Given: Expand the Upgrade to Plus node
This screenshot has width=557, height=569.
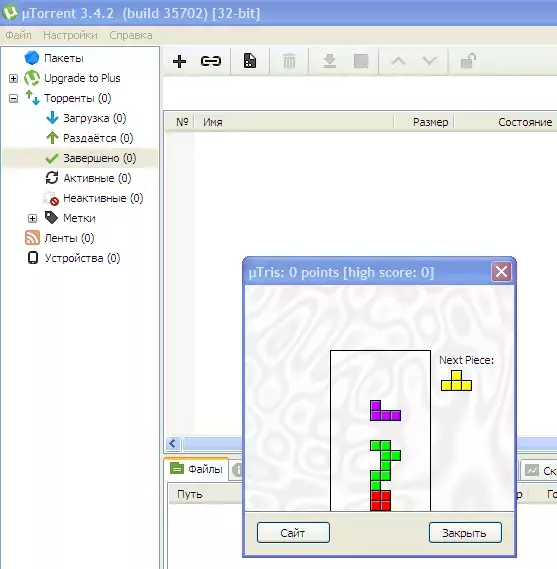Looking at the screenshot, I should coord(13,78).
